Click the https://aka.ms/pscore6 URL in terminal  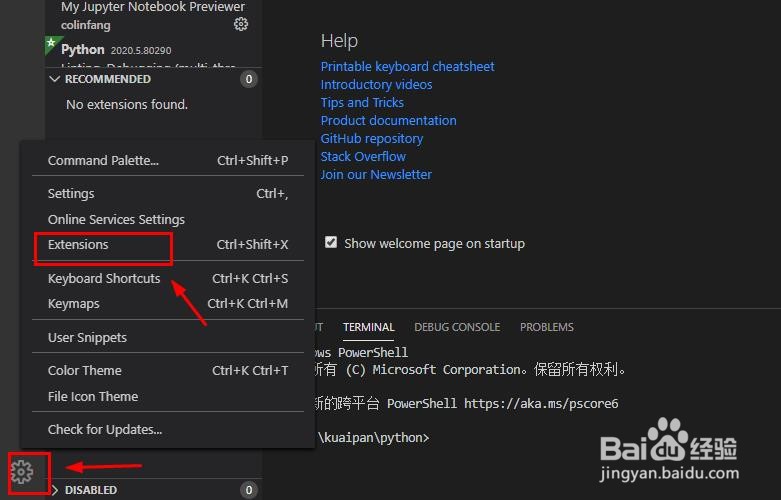(x=541, y=403)
